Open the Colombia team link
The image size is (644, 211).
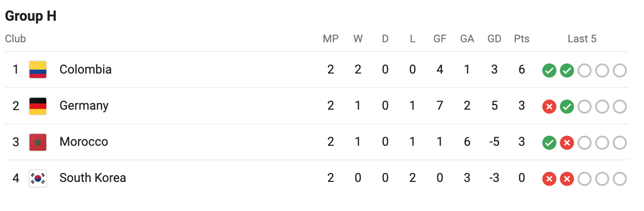[x=85, y=70]
